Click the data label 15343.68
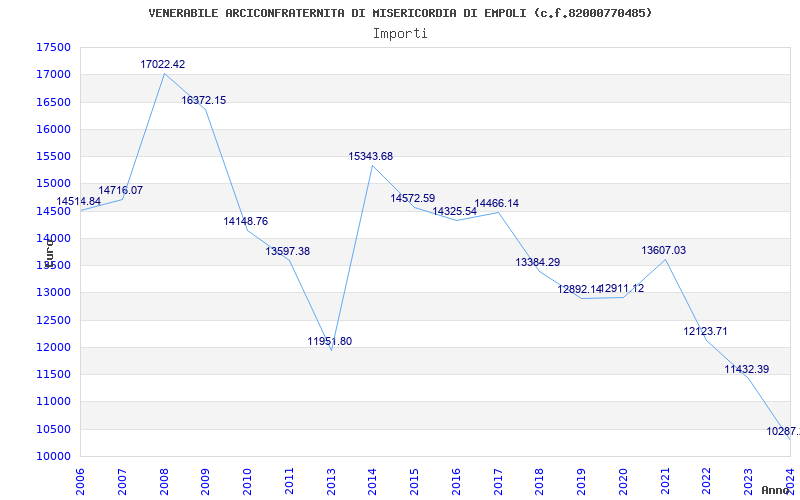Screen dimensions: 800x500 pos(371,156)
